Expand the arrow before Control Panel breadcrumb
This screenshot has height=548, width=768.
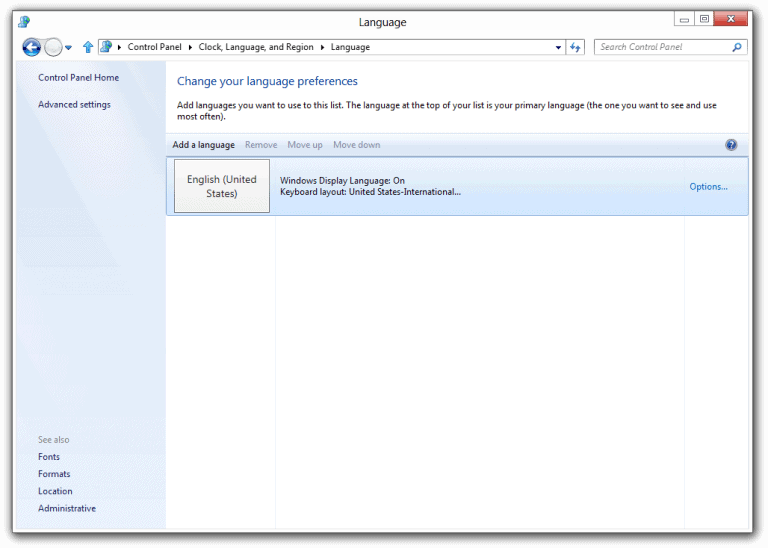[x=119, y=48]
